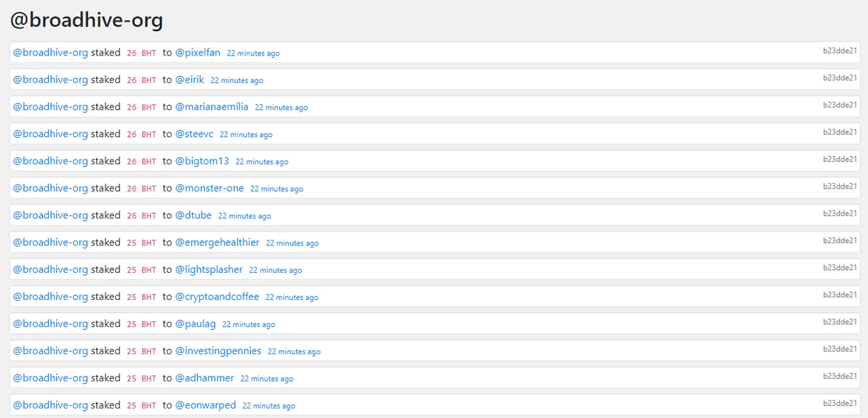Open the @eirik account link
This screenshot has width=868, height=418.
190,79
